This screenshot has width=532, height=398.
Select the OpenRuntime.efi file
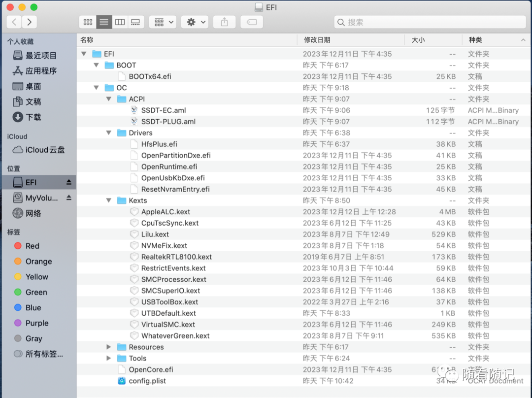click(169, 166)
